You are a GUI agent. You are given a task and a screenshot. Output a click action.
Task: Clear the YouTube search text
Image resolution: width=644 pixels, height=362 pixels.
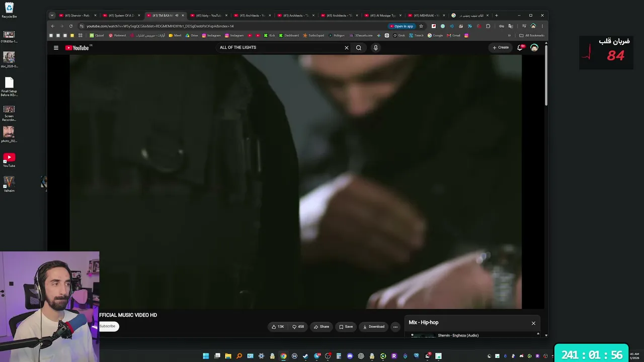(x=346, y=48)
